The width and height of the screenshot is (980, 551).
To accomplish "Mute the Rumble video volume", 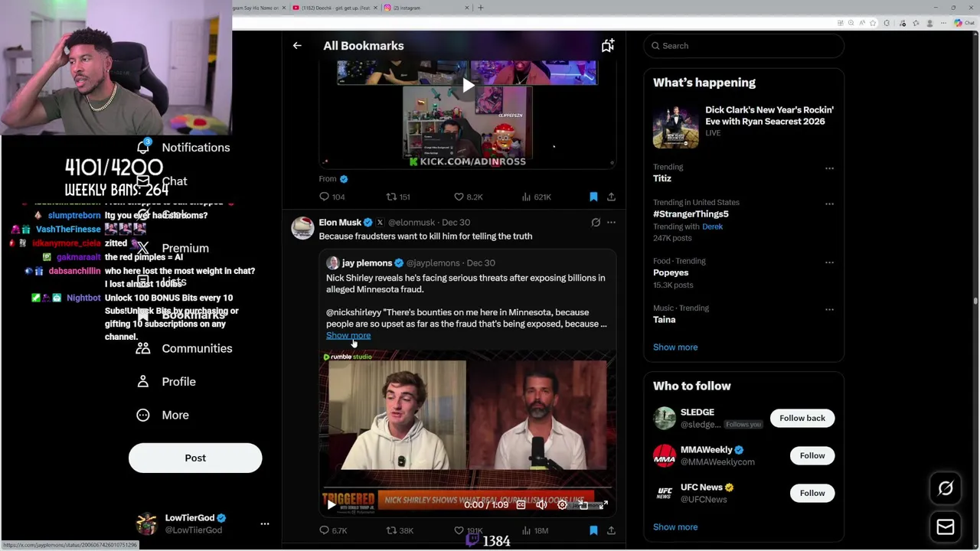I will click(541, 504).
